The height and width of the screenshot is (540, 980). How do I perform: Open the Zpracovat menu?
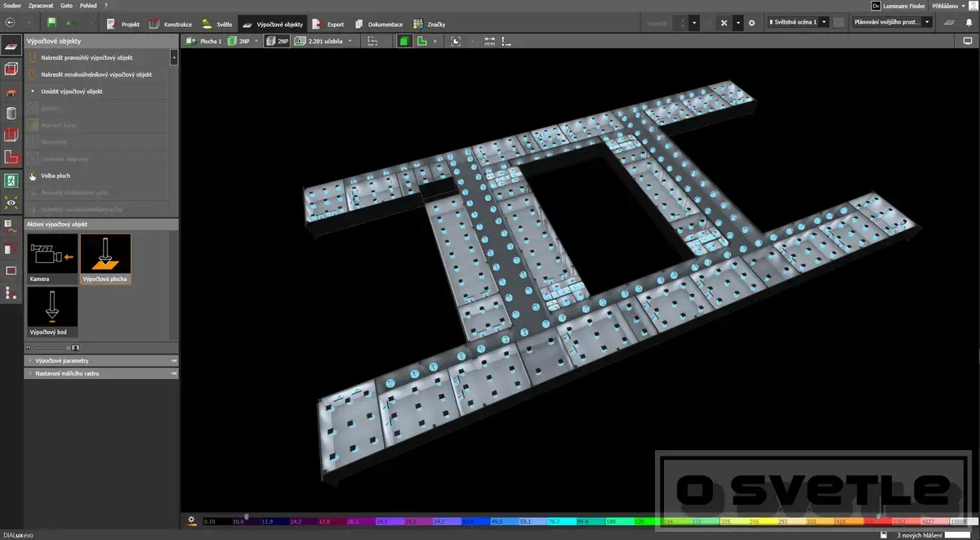tap(42, 6)
